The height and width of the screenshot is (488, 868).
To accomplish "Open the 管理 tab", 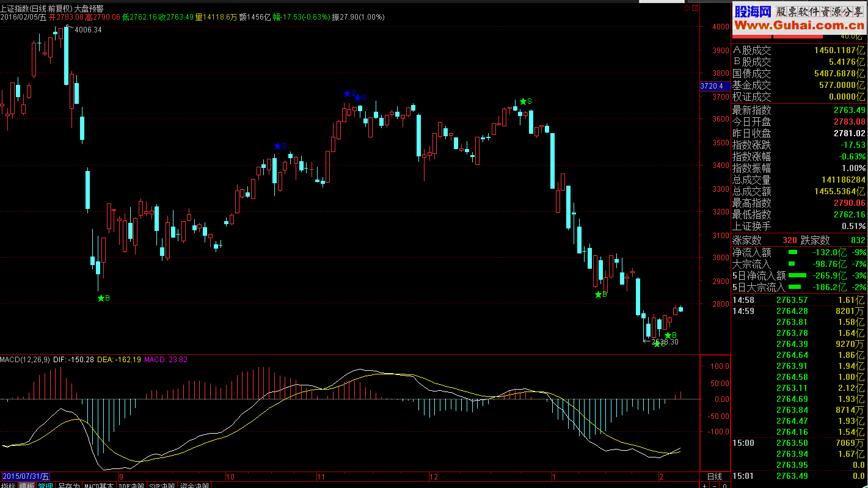I will click(x=45, y=485).
